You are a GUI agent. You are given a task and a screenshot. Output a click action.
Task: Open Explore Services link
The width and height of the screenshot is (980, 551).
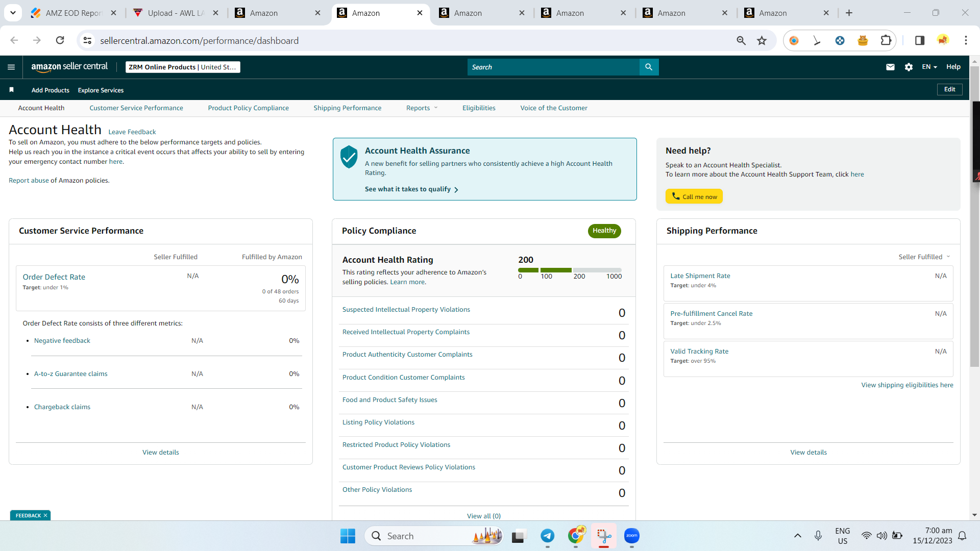[101, 90]
